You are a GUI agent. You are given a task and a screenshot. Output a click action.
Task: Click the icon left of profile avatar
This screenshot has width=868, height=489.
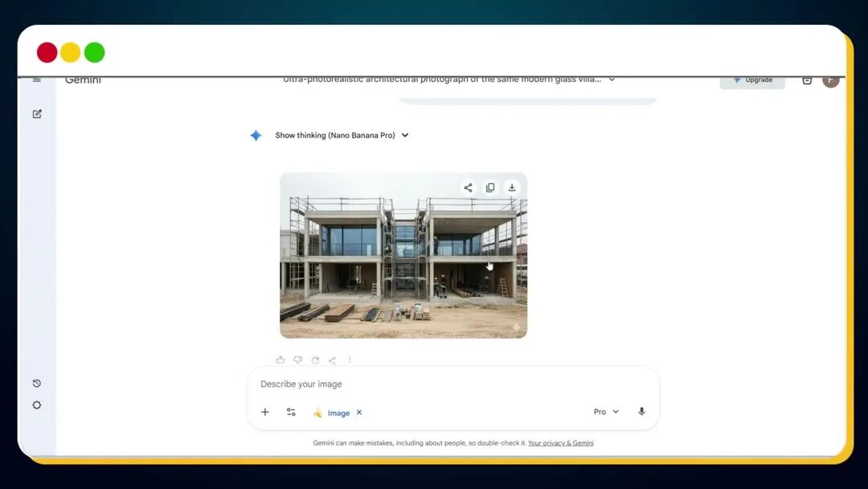pos(807,81)
